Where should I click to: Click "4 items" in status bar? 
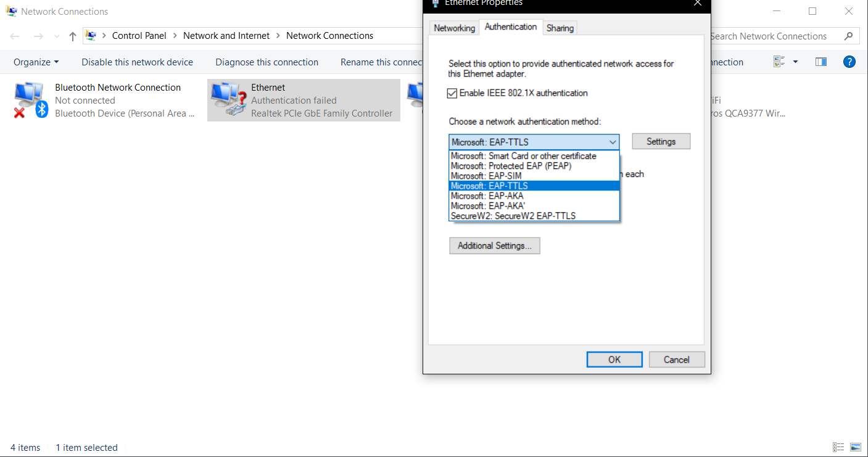point(25,448)
